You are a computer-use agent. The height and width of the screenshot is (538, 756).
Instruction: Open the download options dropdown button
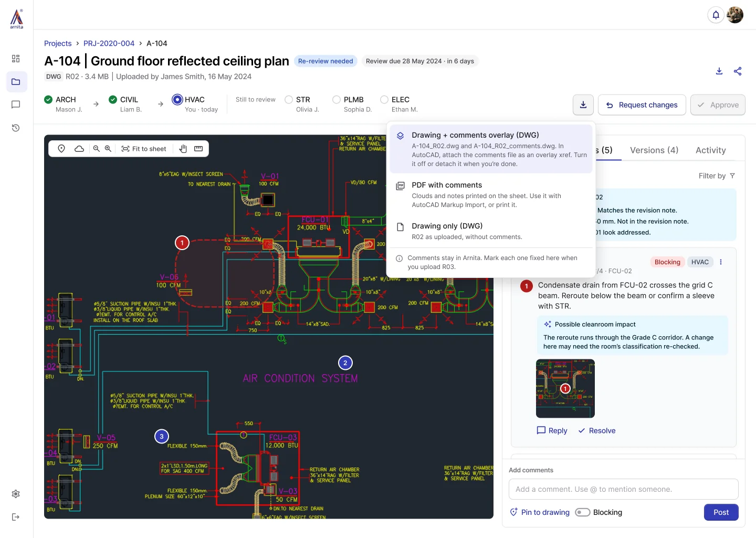(583, 105)
